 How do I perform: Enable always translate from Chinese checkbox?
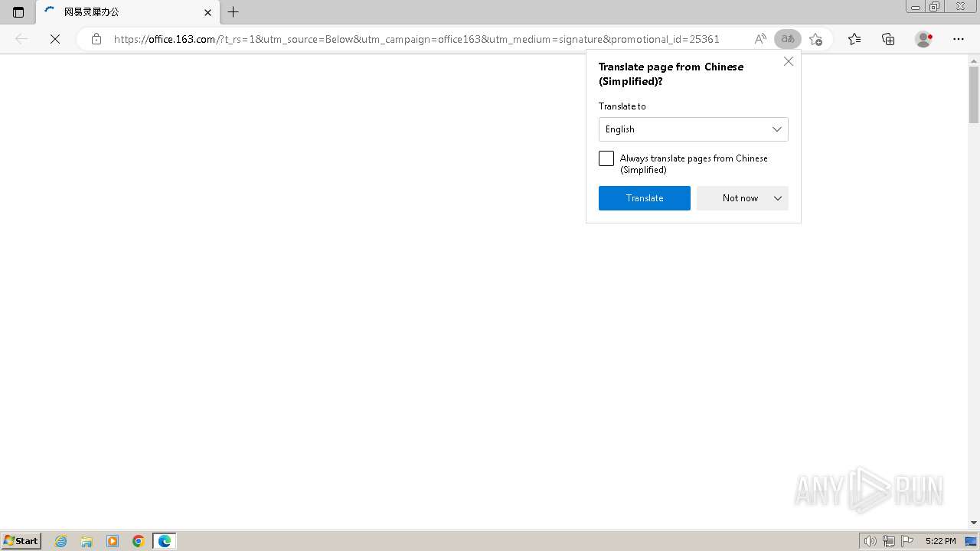click(x=606, y=158)
